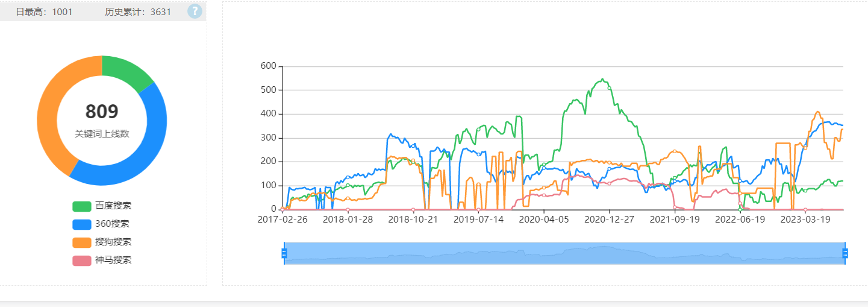The image size is (868, 307).
Task: Click the 历史累计：3631 text
Action: pyautogui.click(x=138, y=11)
